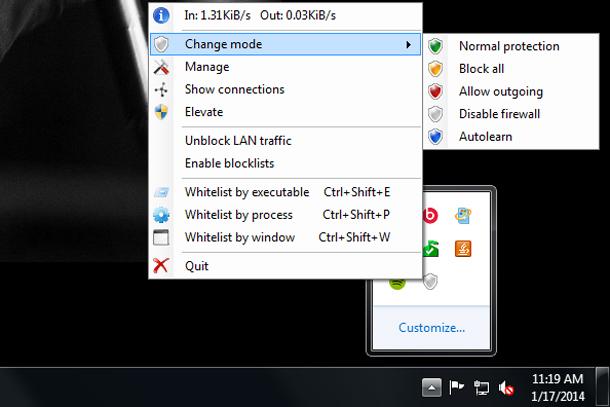The height and width of the screenshot is (407, 610).
Task: Choose Elevate from the menu
Action: tap(286, 112)
